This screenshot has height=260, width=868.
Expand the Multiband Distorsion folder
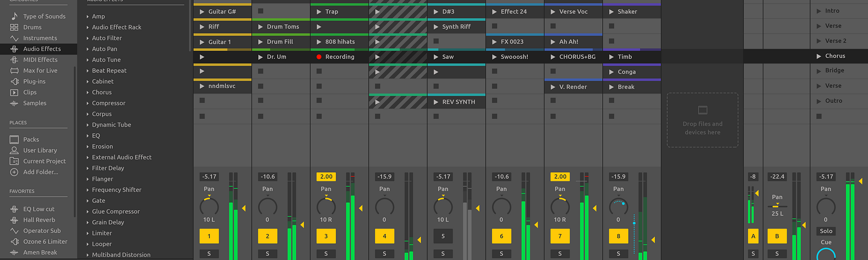point(87,255)
